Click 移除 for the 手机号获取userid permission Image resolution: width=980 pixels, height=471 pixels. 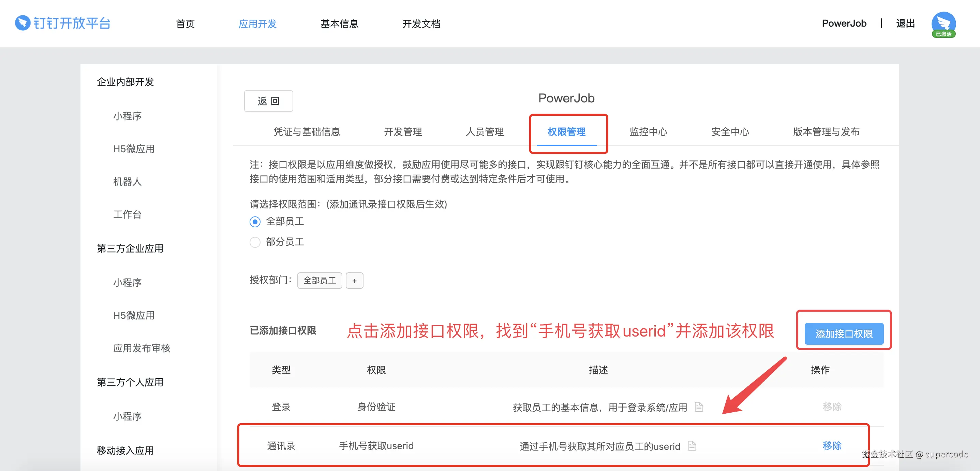pyautogui.click(x=832, y=445)
